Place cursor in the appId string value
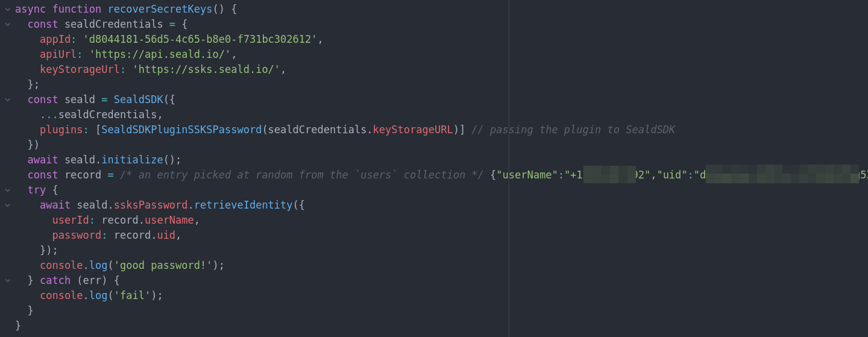Image resolution: width=868 pixels, height=337 pixels. click(x=200, y=39)
